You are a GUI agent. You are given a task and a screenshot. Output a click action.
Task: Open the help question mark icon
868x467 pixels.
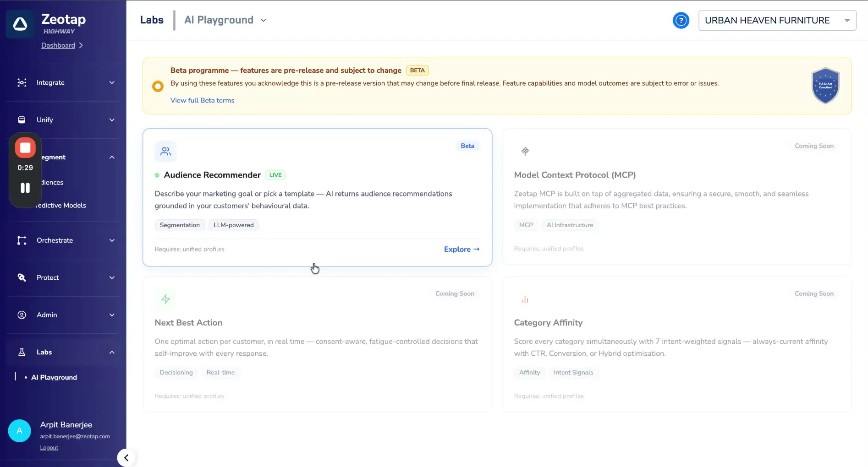click(x=681, y=20)
